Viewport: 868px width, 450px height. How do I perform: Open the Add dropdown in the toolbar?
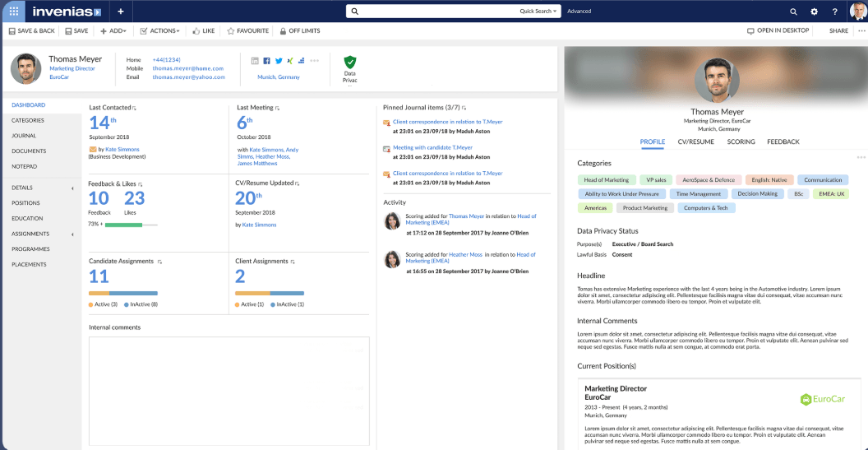pyautogui.click(x=113, y=31)
